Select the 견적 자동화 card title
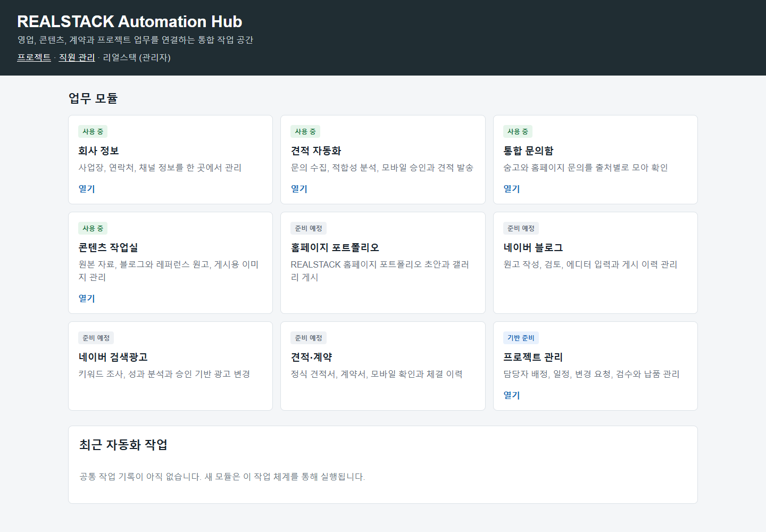The height and width of the screenshot is (532, 766). (x=316, y=151)
